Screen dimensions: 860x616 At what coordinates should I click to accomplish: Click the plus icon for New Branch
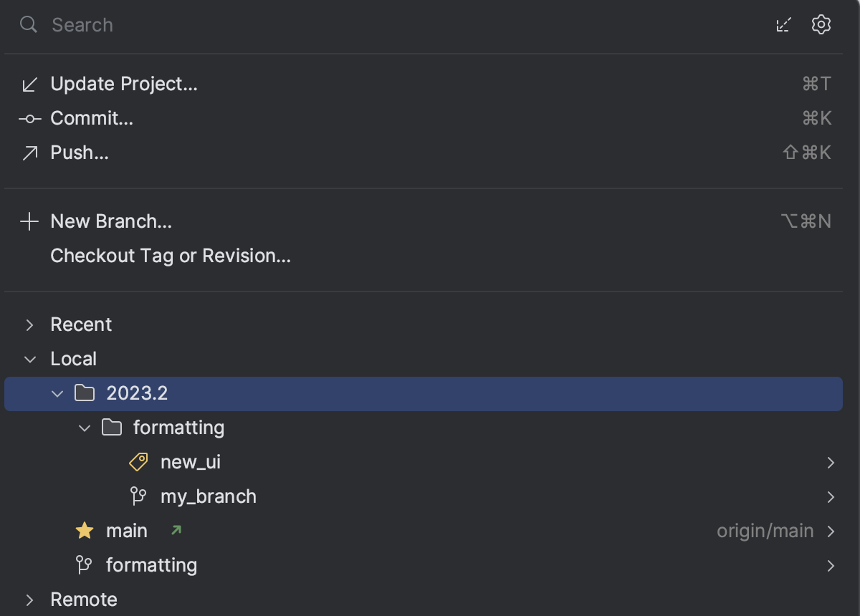pyautogui.click(x=29, y=221)
